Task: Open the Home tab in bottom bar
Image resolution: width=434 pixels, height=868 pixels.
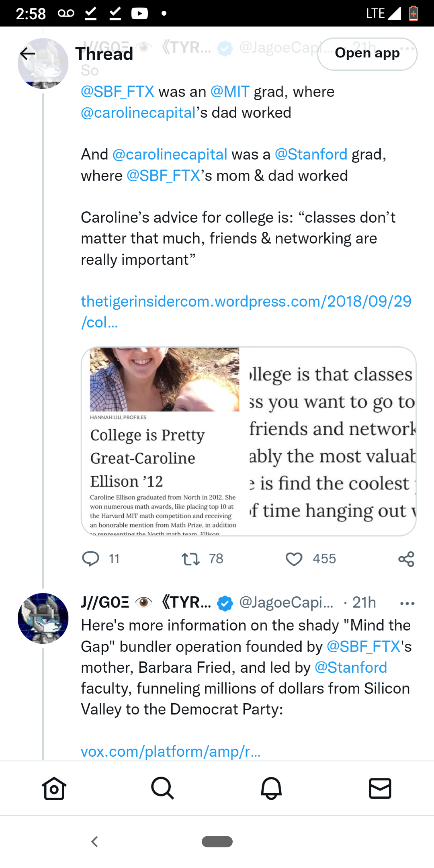Action: [54, 788]
